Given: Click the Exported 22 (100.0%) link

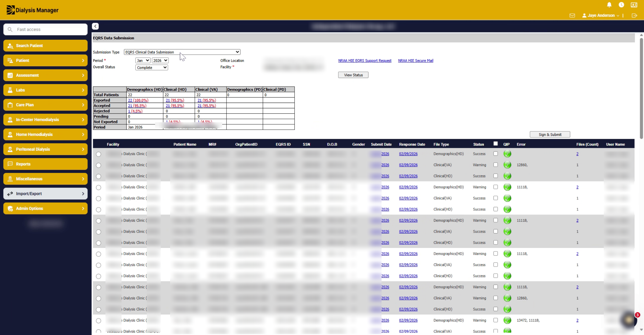Looking at the screenshot, I should tap(138, 100).
